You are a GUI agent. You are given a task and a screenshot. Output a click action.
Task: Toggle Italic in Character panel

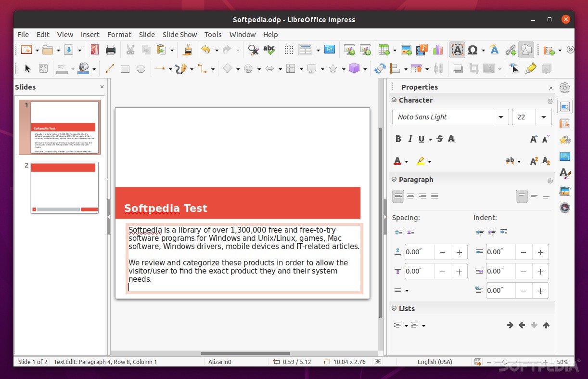[410, 139]
